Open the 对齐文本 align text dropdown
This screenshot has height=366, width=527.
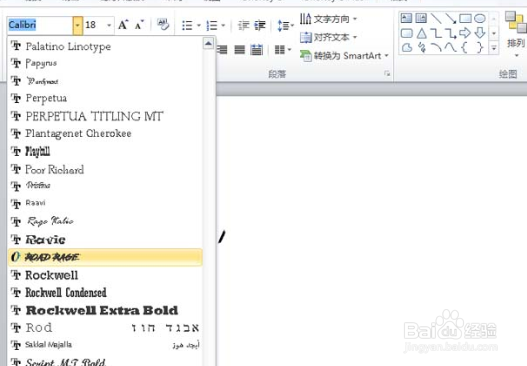(328, 37)
